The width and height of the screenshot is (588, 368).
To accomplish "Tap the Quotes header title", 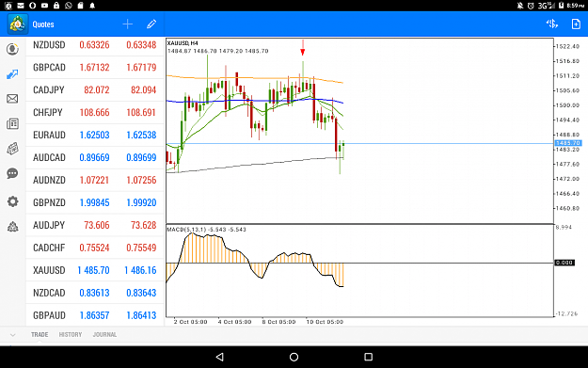I will point(43,24).
